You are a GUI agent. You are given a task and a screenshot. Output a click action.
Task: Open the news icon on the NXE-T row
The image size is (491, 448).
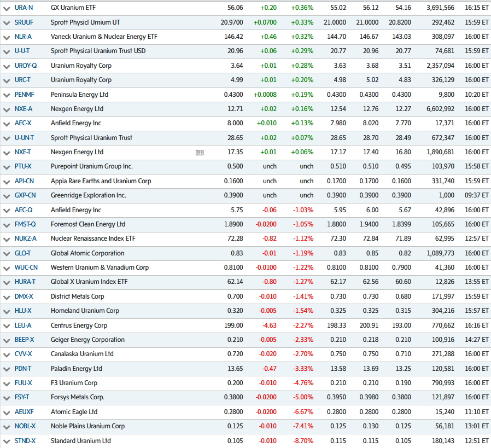point(200,153)
